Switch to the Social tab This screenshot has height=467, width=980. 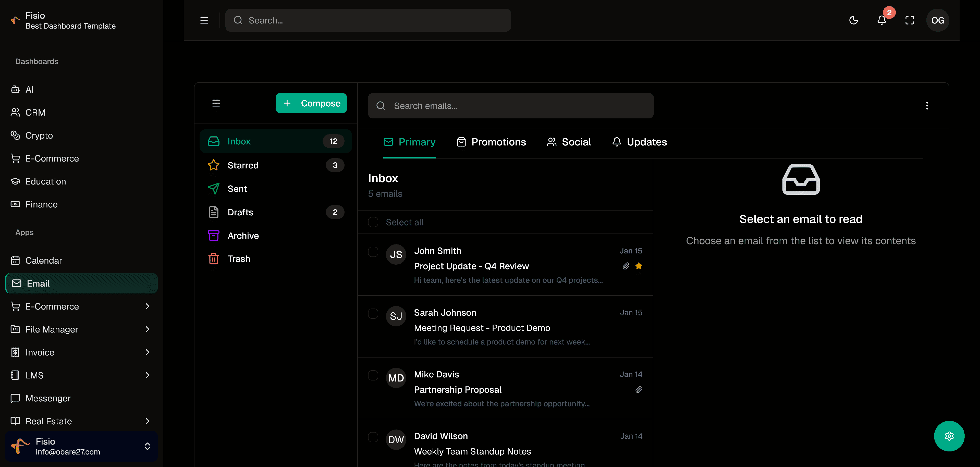569,142
